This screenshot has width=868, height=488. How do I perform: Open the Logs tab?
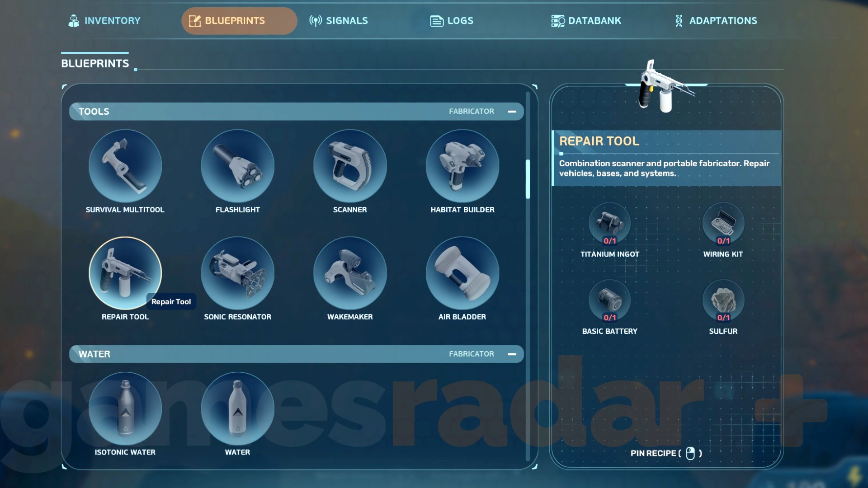(x=452, y=21)
